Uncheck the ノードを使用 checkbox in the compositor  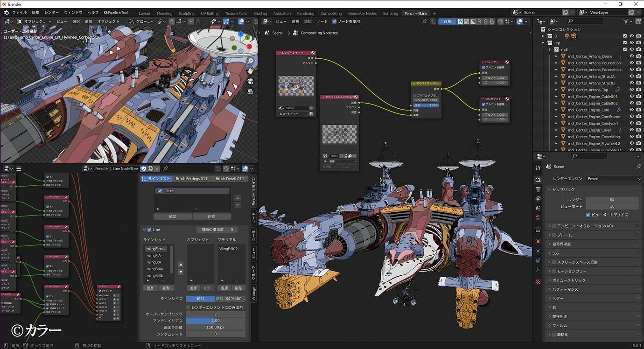coord(334,21)
